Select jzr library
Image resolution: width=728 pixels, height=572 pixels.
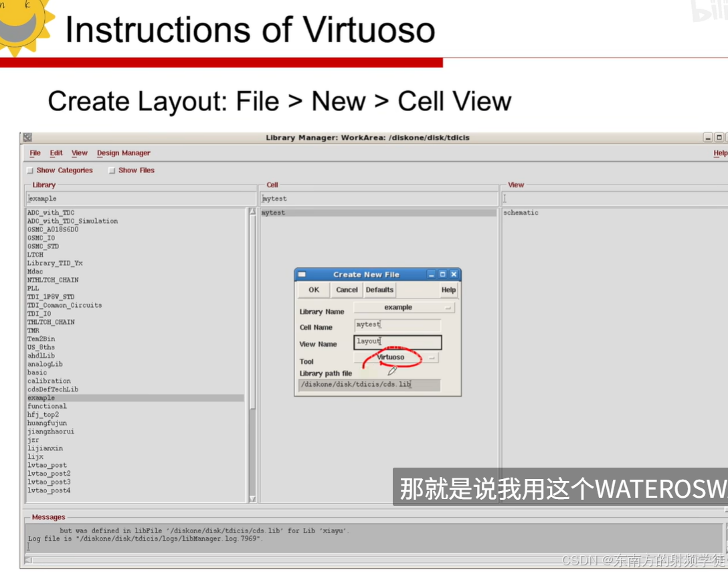[x=33, y=440]
